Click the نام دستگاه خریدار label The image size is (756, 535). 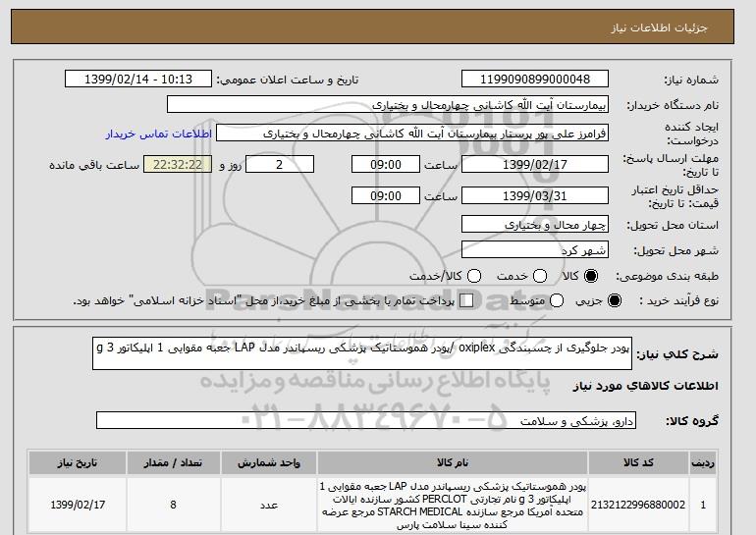[673, 105]
